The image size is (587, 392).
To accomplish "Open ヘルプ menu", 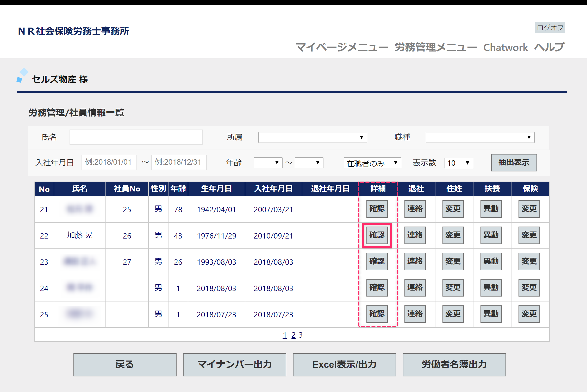I will (x=549, y=47).
